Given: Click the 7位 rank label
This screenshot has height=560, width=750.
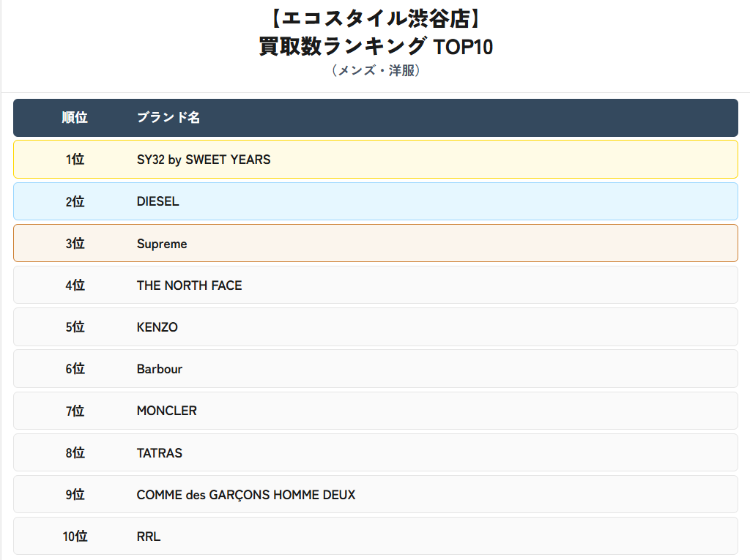Looking at the screenshot, I should point(75,411).
